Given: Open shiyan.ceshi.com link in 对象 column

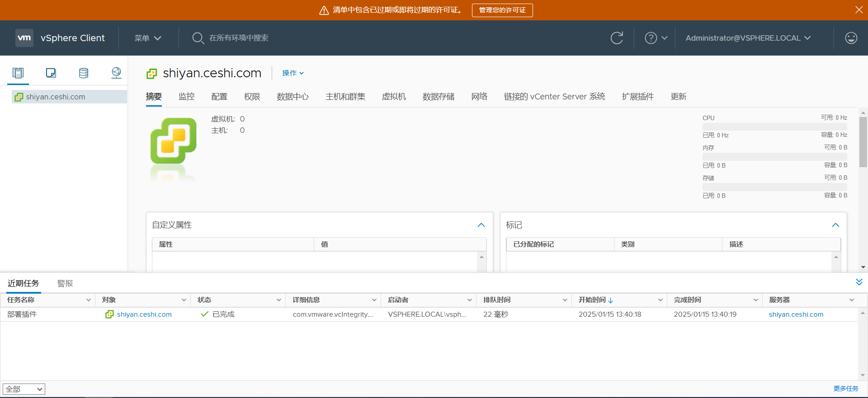Looking at the screenshot, I should pos(144,314).
